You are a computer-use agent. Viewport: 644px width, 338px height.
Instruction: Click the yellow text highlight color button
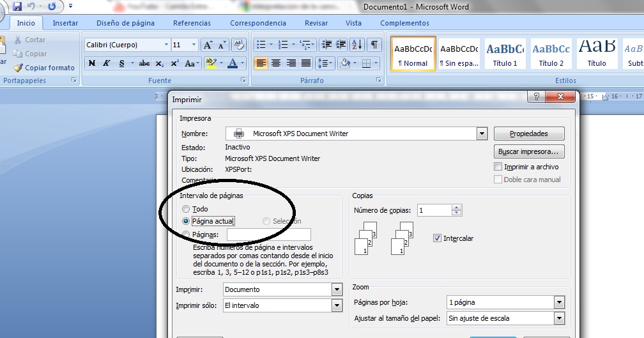tap(211, 63)
